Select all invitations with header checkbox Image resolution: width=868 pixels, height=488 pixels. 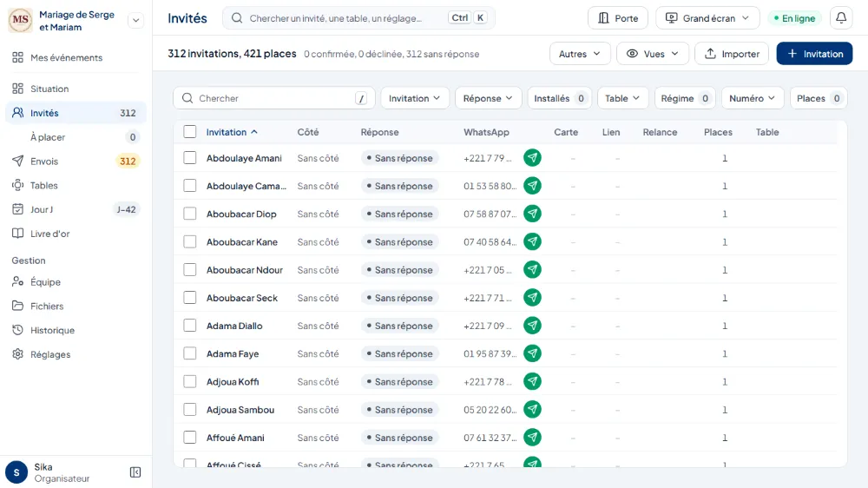point(190,132)
